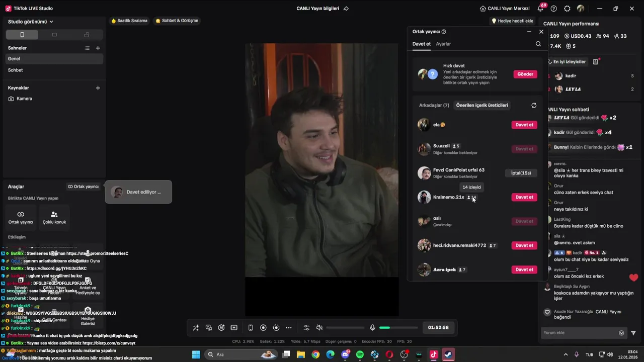Open more options three-dot menu
This screenshot has height=362, width=644.
point(289,328)
